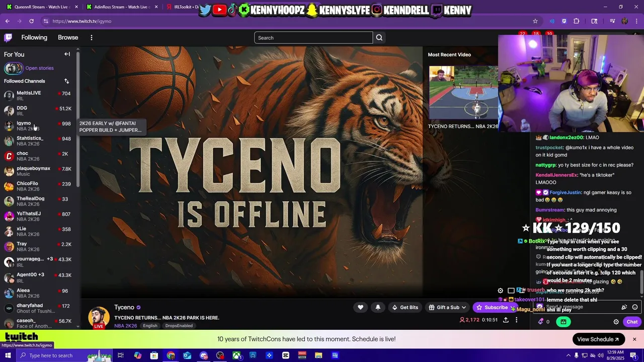
Task: Open plaqueboymax channel in sidebar
Action: [38, 171]
